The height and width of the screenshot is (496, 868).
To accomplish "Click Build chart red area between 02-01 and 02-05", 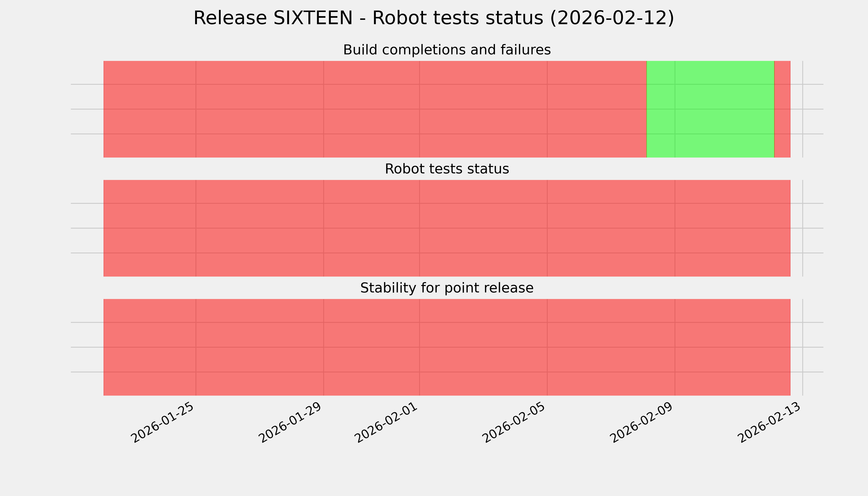I will [x=483, y=109].
